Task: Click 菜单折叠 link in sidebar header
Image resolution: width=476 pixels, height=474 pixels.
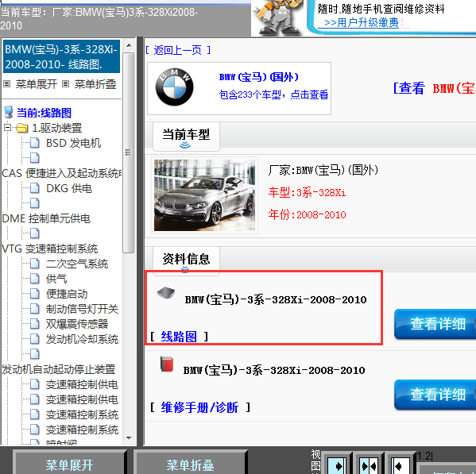Action: pos(95,84)
